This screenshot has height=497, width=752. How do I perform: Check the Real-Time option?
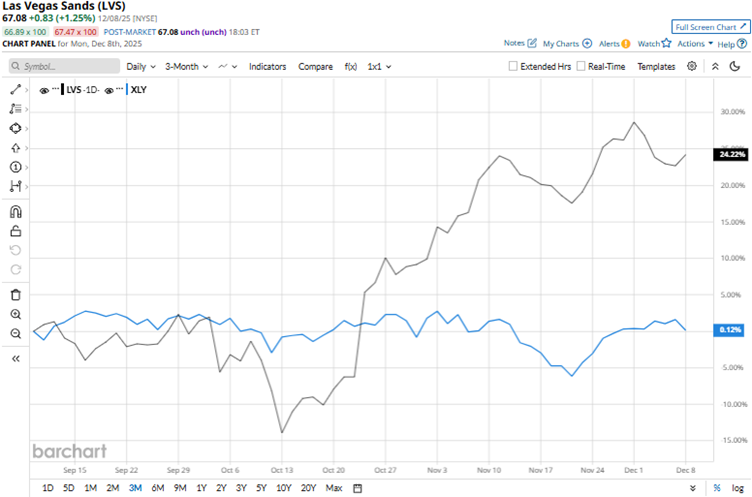580,67
